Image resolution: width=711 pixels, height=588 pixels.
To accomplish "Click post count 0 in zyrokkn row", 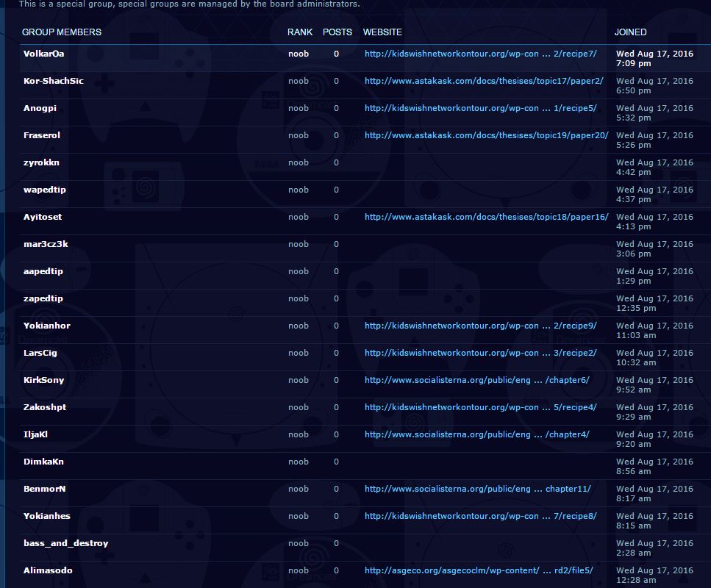I will (x=336, y=162).
